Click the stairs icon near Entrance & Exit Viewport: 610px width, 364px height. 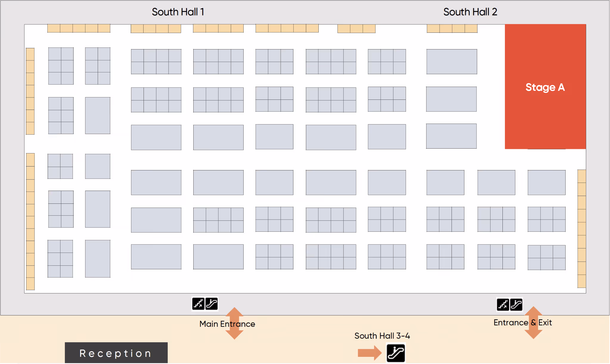[503, 305]
